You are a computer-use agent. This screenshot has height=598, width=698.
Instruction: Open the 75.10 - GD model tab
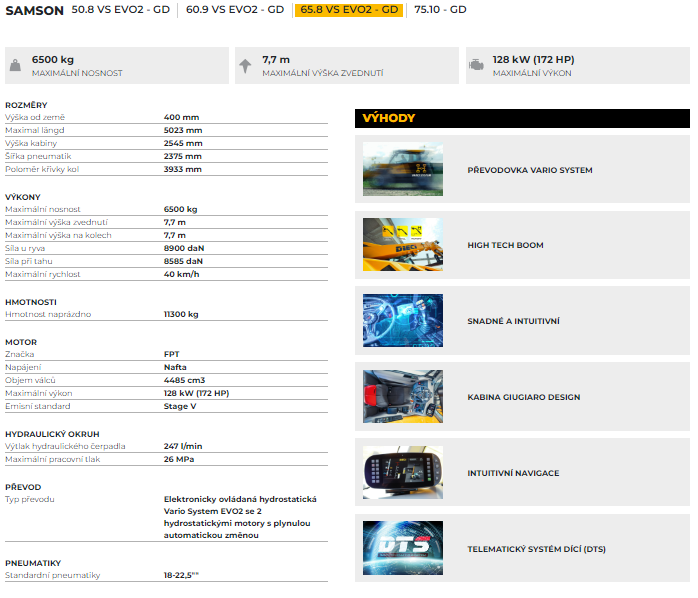coord(440,10)
